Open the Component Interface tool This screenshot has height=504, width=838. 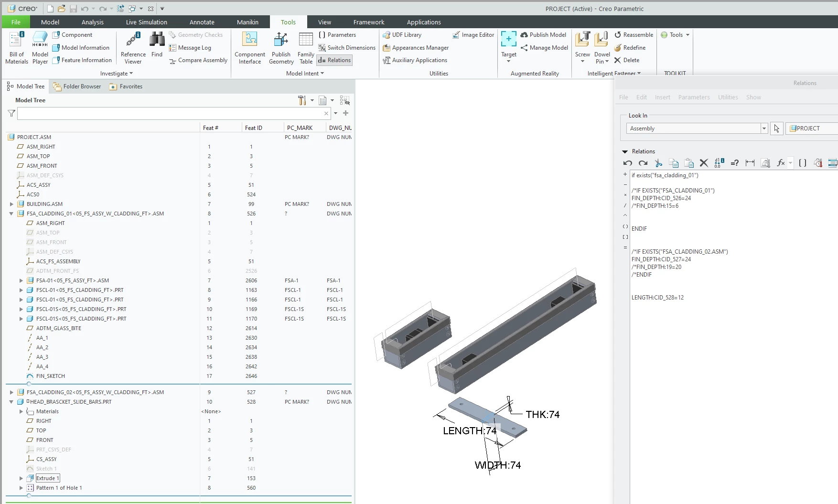click(x=250, y=48)
